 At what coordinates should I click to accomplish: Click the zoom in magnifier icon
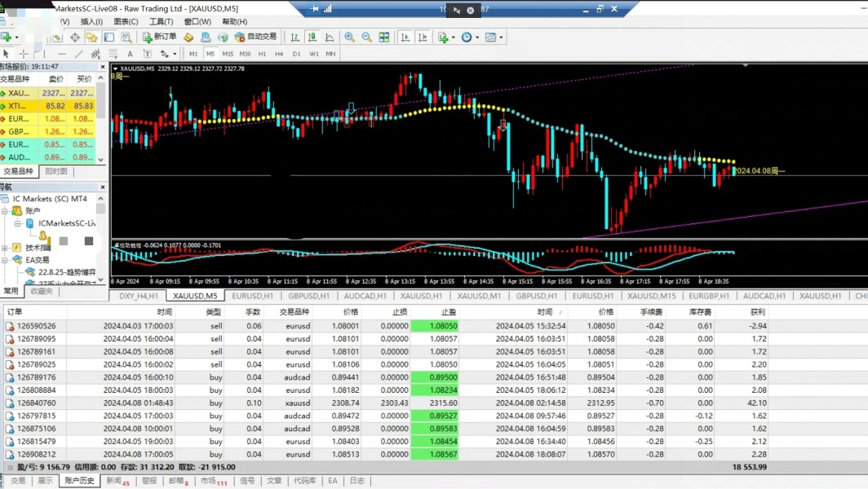tap(349, 37)
